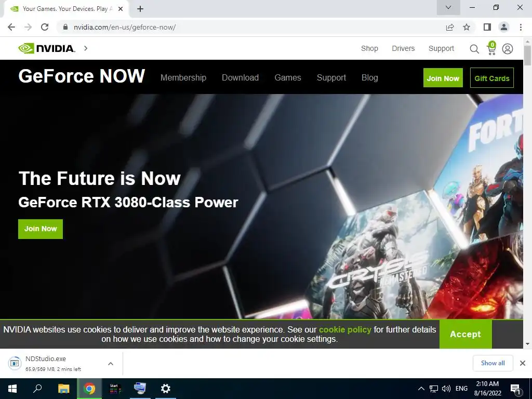Click the Chrome taskbar icon
Screen dimensions: 532x399
(89, 389)
